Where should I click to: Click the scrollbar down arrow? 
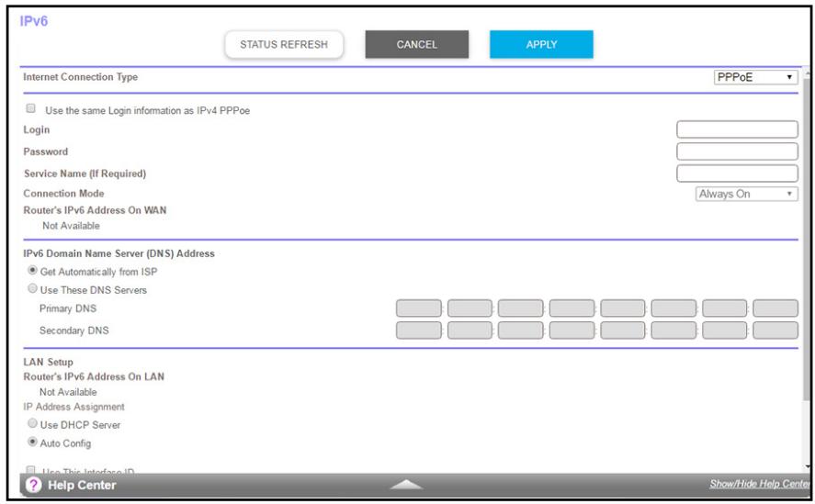pos(808,466)
